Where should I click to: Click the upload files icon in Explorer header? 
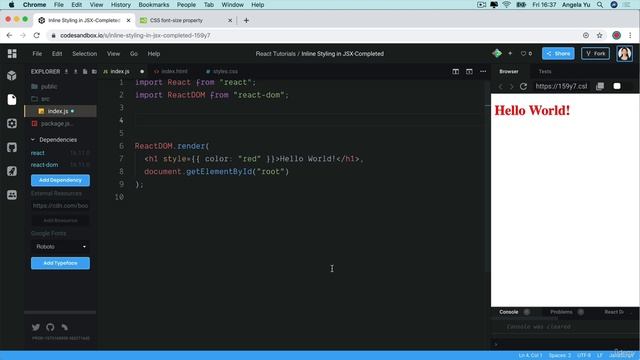(76, 71)
